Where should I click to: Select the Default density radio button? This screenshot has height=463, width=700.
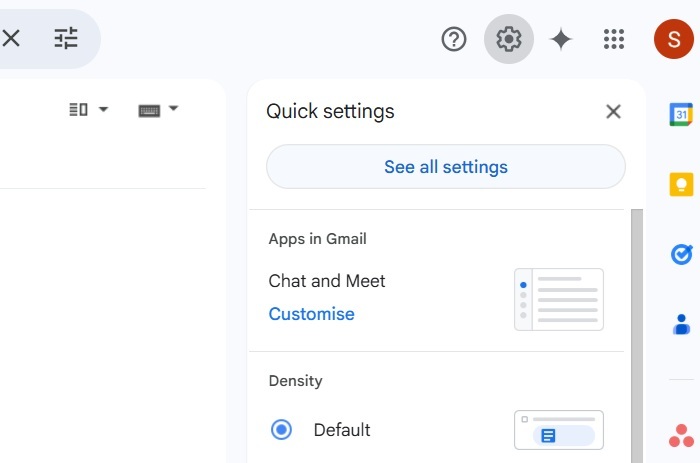[281, 430]
